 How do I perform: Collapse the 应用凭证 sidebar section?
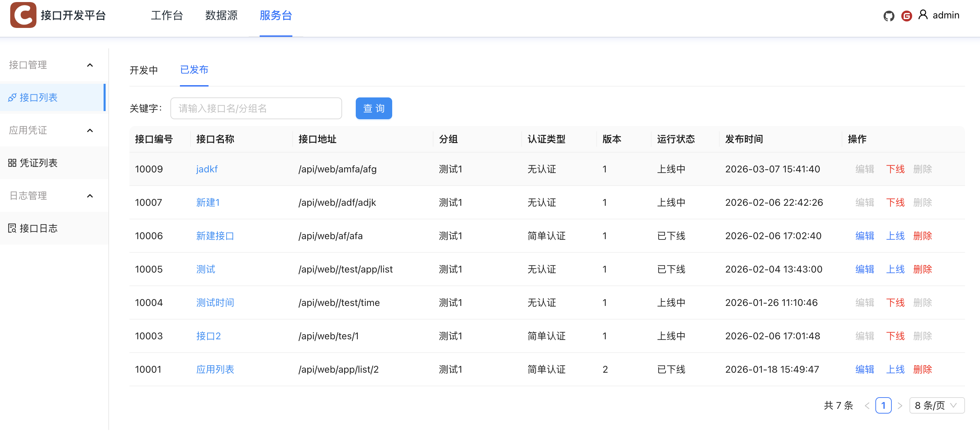[x=90, y=130]
